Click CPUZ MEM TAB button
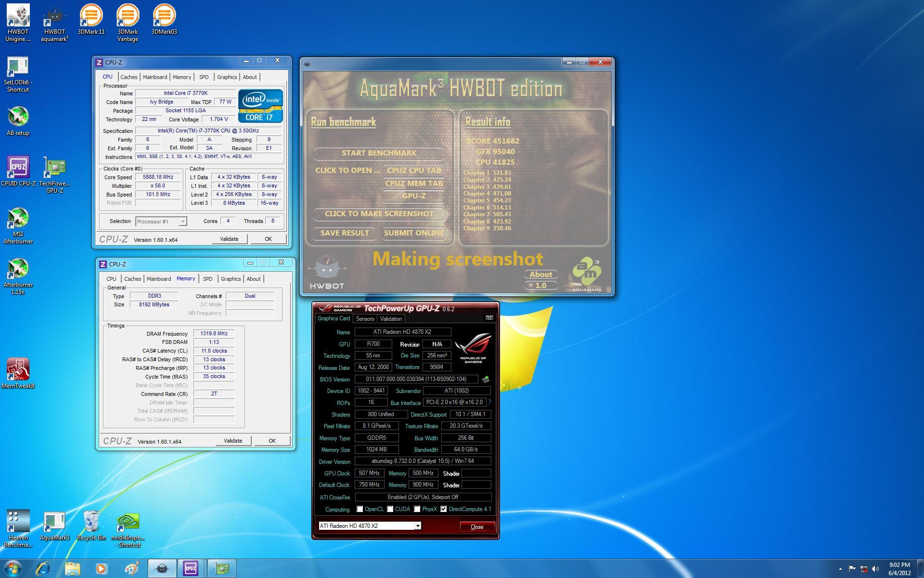Image resolution: width=924 pixels, height=578 pixels. [x=413, y=184]
